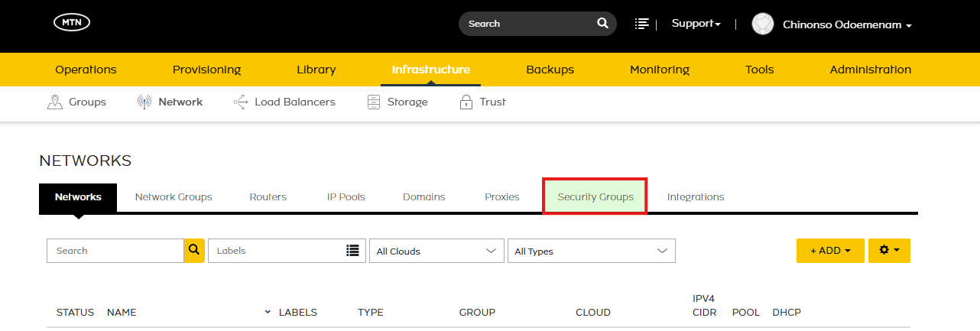Open the Monitoring menu
This screenshot has width=980, height=331.
(660, 70)
